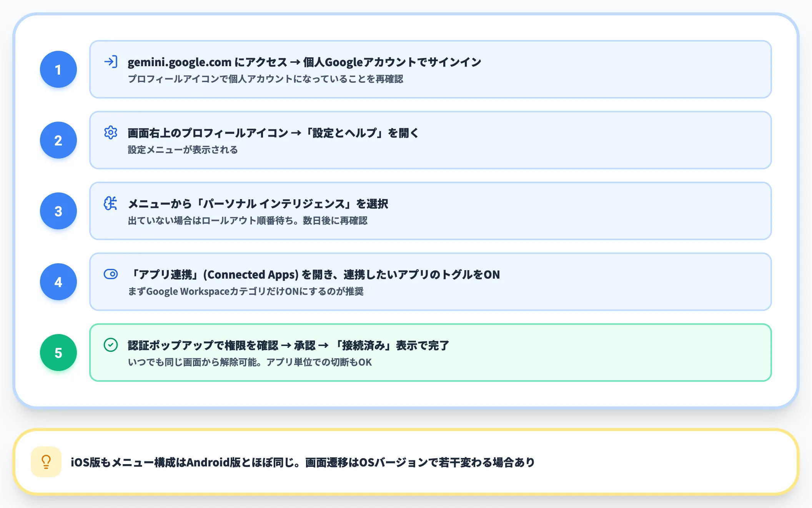Click the subtitle mentioning Google Workspaceカテゴリ
This screenshot has height=508, width=812.
coord(246,291)
